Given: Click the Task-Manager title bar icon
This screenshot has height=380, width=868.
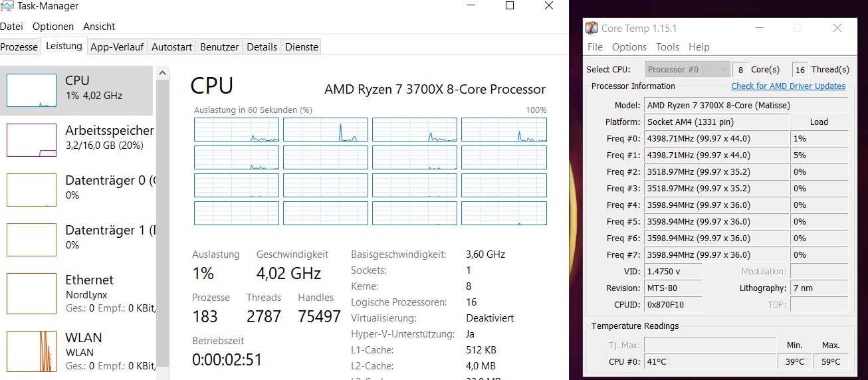Looking at the screenshot, I should tap(7, 6).
